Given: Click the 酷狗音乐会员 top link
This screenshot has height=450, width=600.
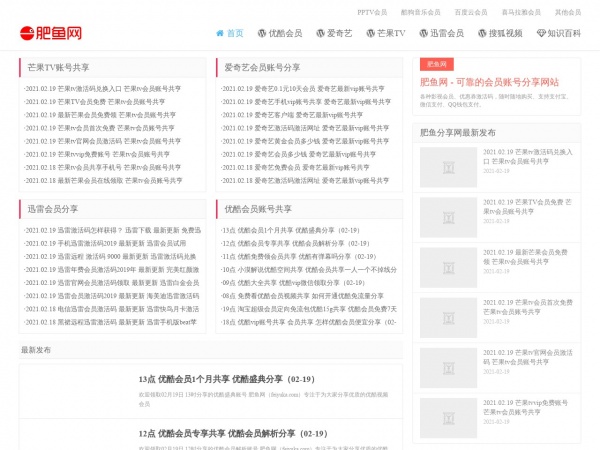Looking at the screenshot, I should (x=421, y=12).
